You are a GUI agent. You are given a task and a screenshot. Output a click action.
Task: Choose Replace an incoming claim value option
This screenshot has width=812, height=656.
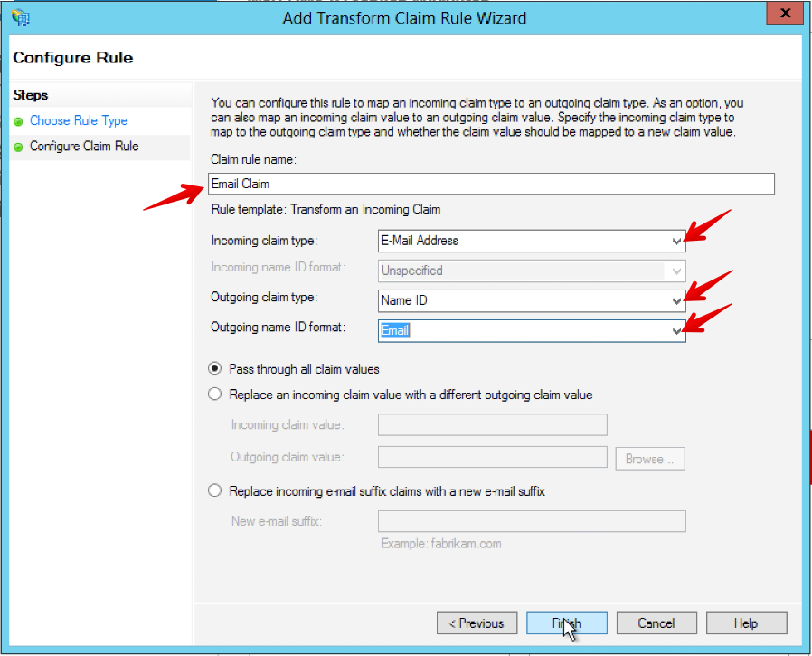[x=215, y=395]
